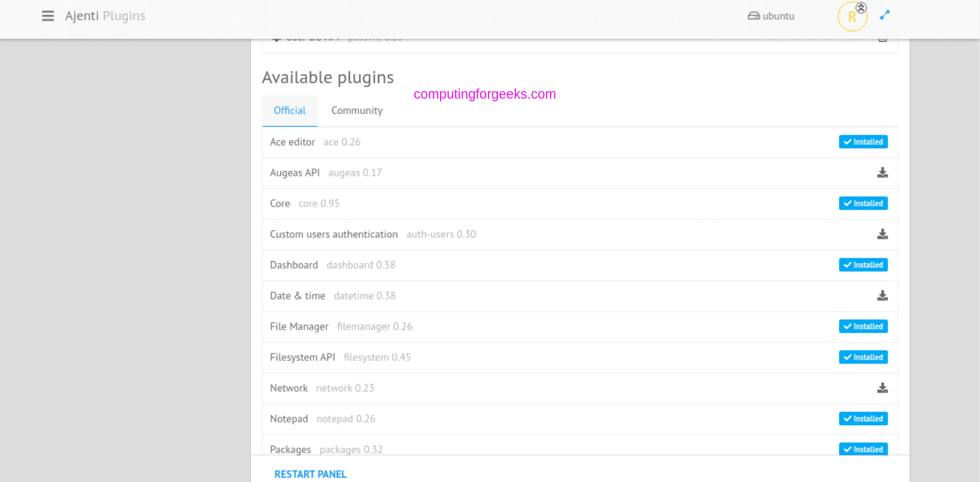Download the Augeas API plugin

(x=882, y=173)
